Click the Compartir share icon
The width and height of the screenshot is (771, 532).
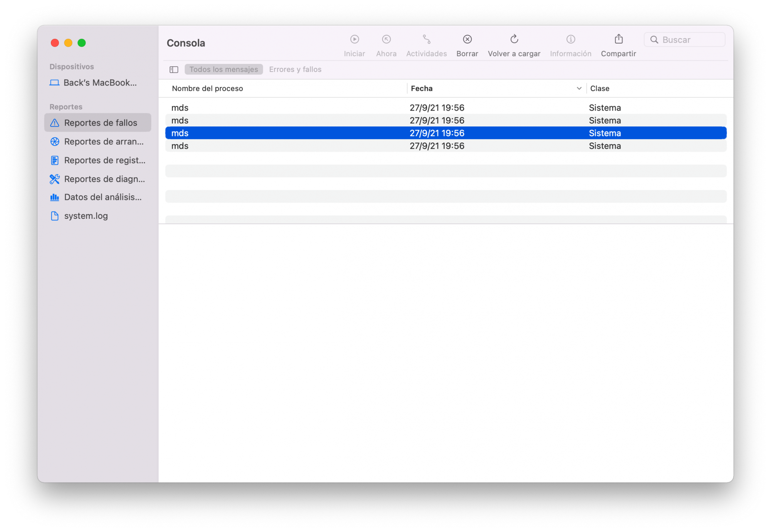click(618, 39)
